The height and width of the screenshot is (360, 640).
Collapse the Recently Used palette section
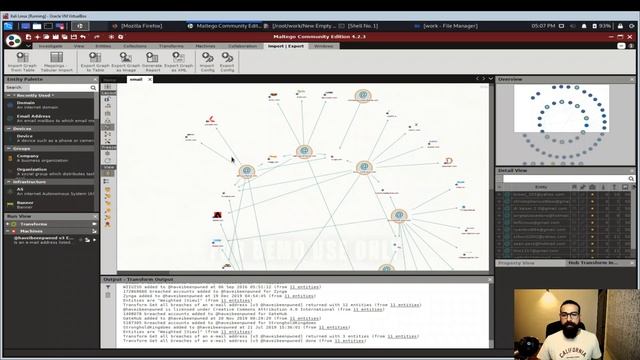point(9,96)
